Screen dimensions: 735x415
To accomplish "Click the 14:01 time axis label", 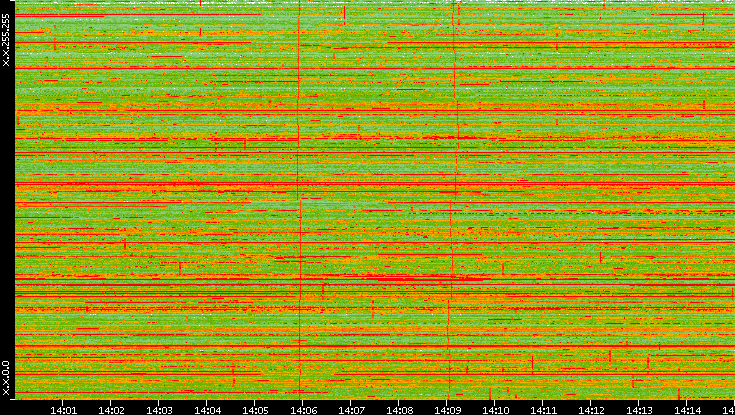I will click(x=63, y=410).
